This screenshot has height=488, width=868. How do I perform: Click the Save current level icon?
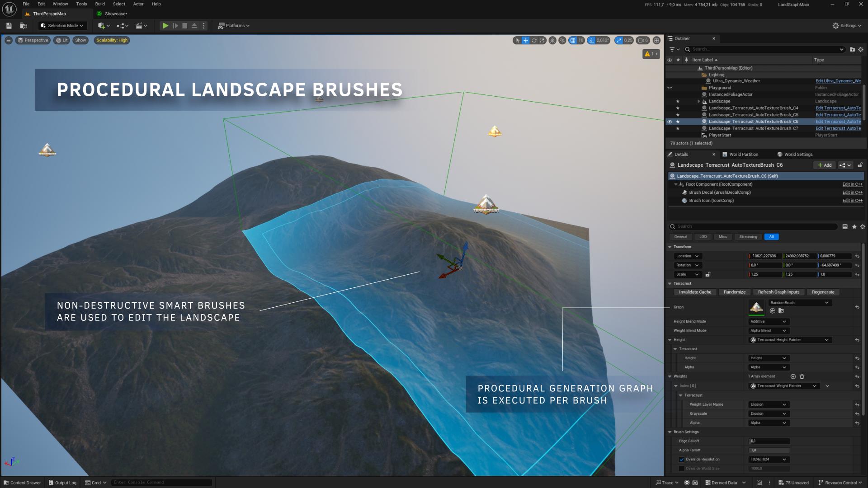click(x=9, y=26)
